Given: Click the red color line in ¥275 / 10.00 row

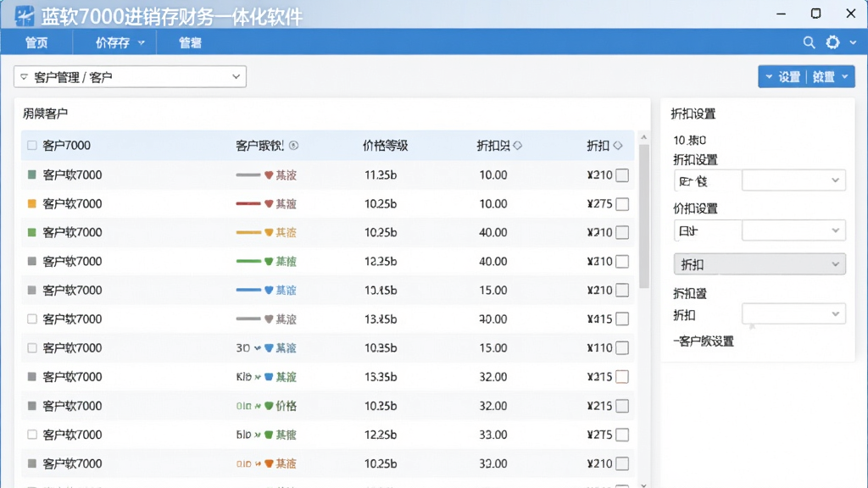Looking at the screenshot, I should coord(248,203).
